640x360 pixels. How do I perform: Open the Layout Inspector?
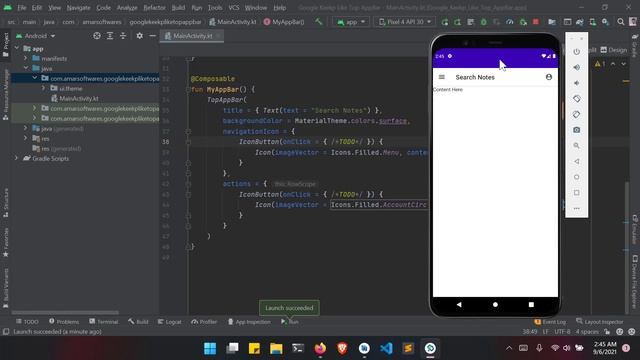pos(600,322)
